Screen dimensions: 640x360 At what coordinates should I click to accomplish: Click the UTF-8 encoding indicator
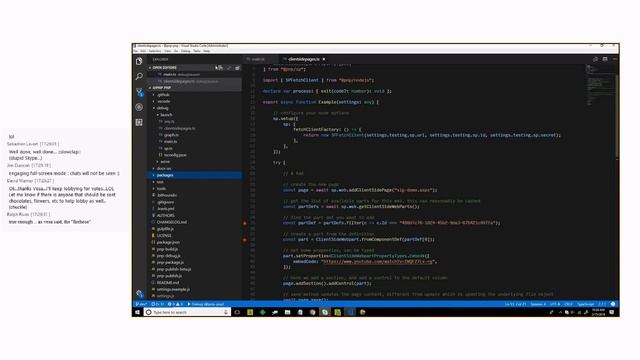(555, 304)
